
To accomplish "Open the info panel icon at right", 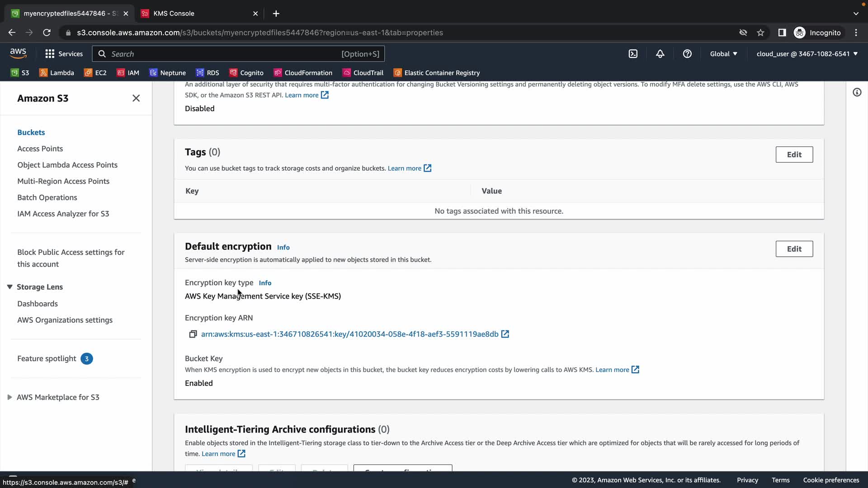I will pos(857,93).
